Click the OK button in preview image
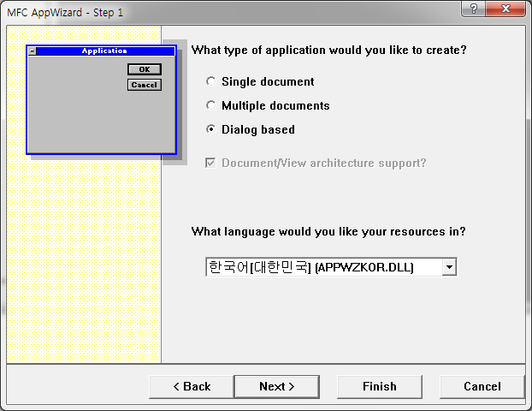 coord(145,69)
